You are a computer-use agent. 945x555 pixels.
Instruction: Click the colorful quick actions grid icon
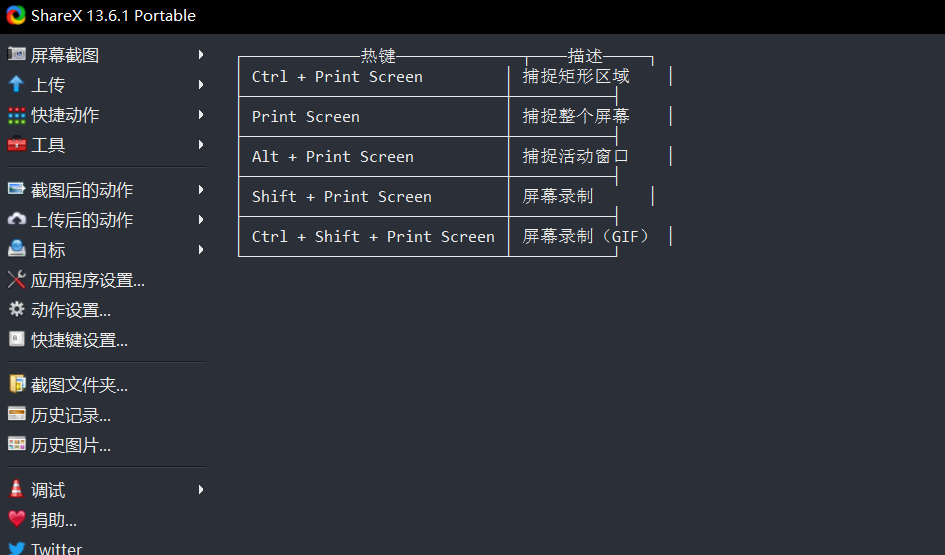point(16,115)
